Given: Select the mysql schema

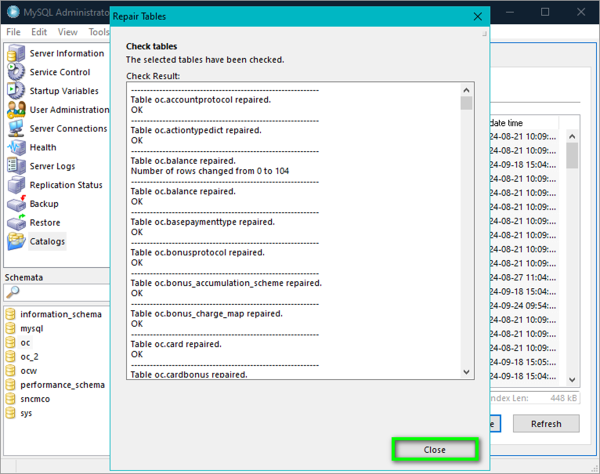Looking at the screenshot, I should click(32, 328).
